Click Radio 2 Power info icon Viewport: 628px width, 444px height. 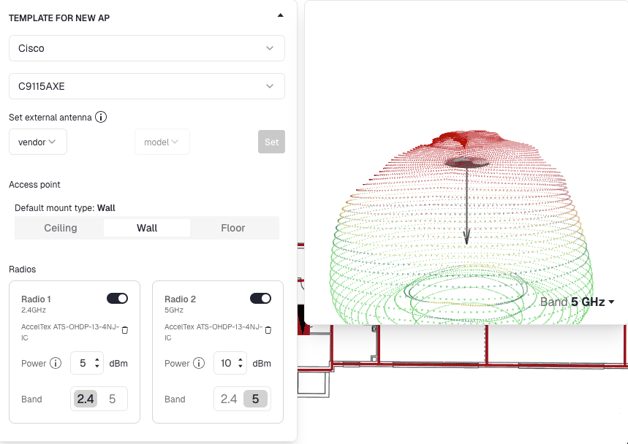click(199, 363)
